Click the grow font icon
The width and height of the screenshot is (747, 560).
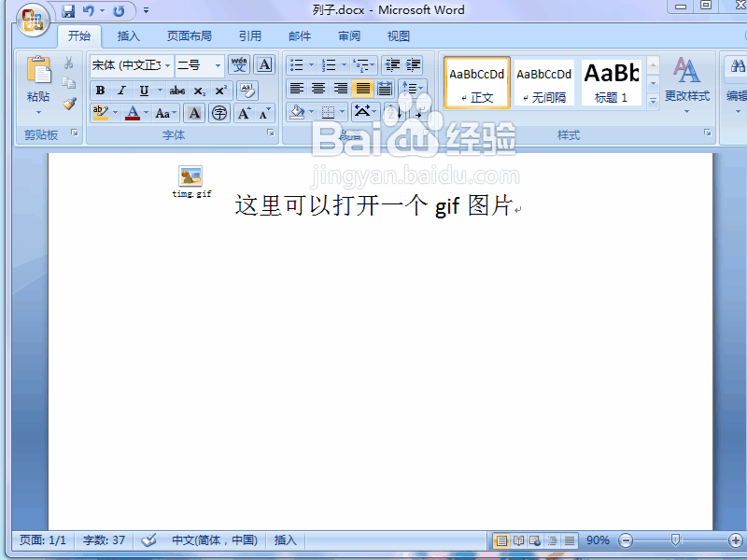(x=244, y=112)
